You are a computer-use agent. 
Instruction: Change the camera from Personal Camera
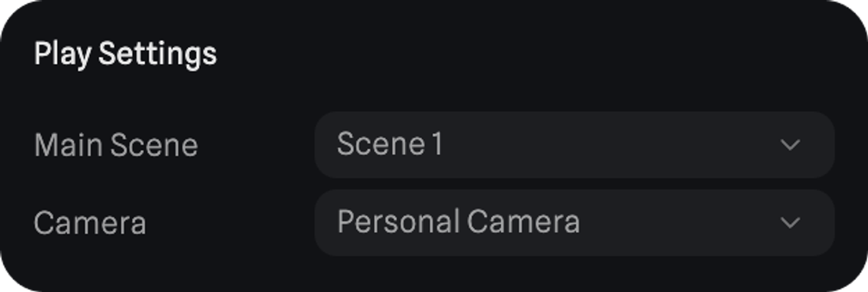[x=574, y=223]
